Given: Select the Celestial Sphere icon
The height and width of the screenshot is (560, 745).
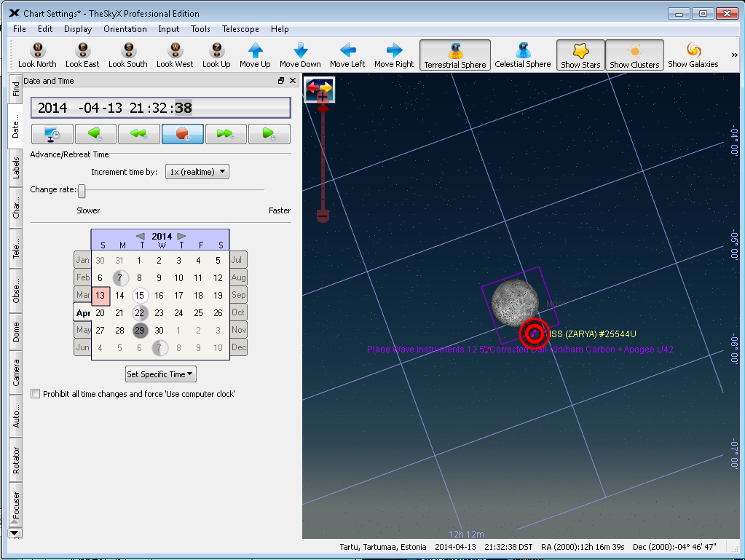Looking at the screenshot, I should (x=523, y=50).
